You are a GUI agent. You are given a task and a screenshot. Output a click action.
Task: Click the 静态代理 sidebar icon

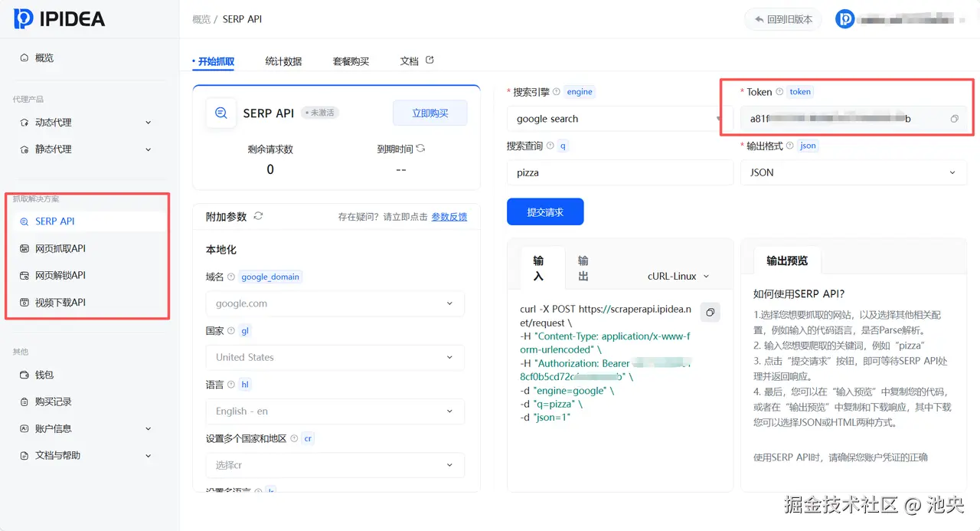pyautogui.click(x=24, y=149)
